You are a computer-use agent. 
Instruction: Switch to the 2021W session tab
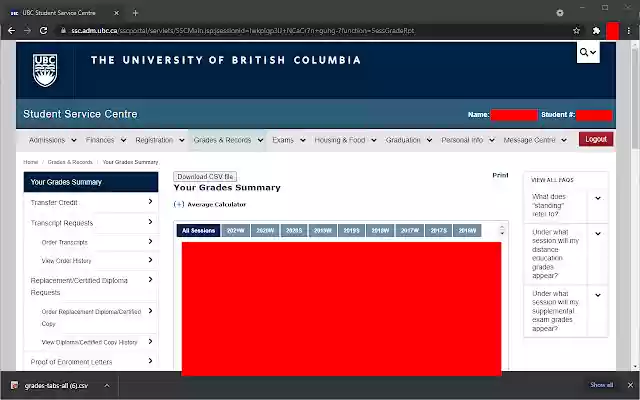[236, 231]
